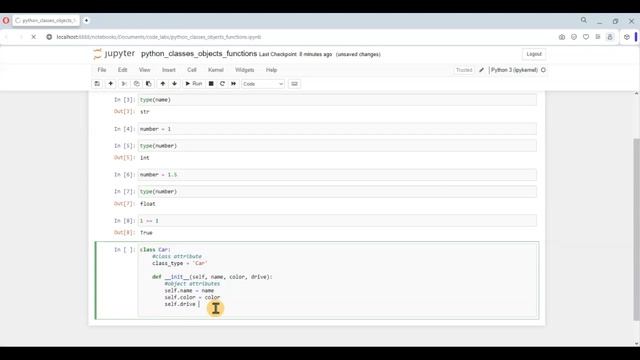Screen dimensions: 640x360
Task: Click the browser tab search magnifier icon
Action: coord(584,20)
